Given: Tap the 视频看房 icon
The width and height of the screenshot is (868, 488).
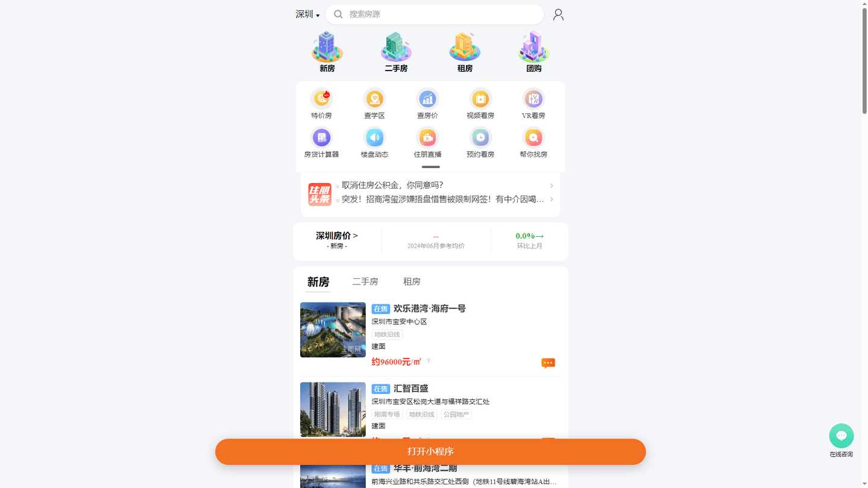Looking at the screenshot, I should click(x=480, y=98).
